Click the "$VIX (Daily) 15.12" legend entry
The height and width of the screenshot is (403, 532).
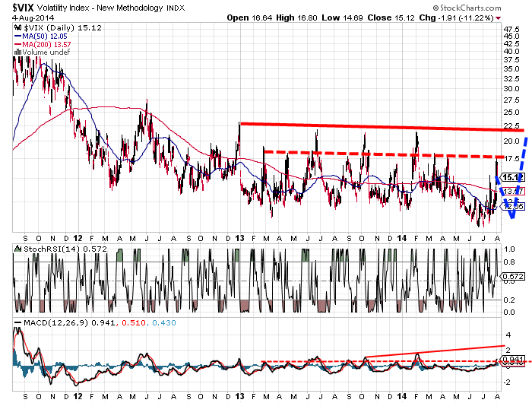pos(62,28)
